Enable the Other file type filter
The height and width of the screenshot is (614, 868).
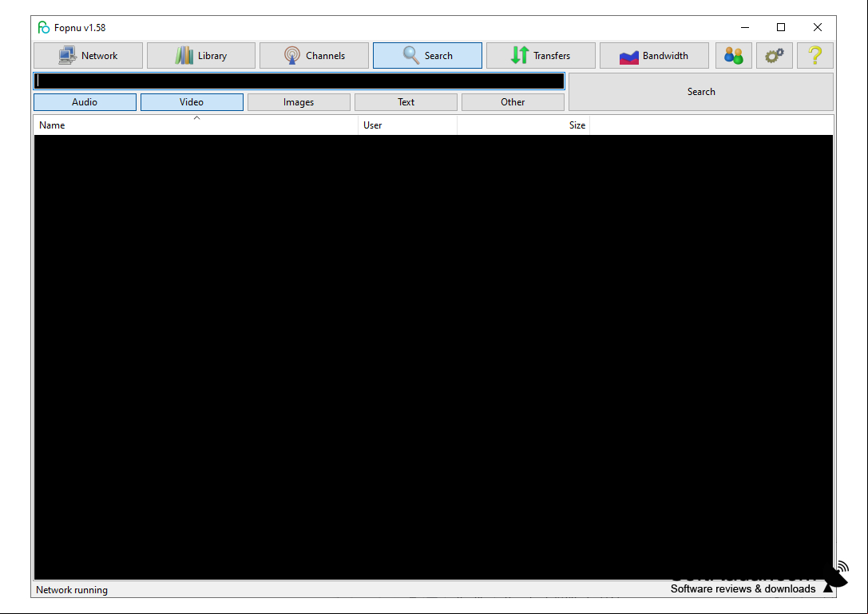513,102
